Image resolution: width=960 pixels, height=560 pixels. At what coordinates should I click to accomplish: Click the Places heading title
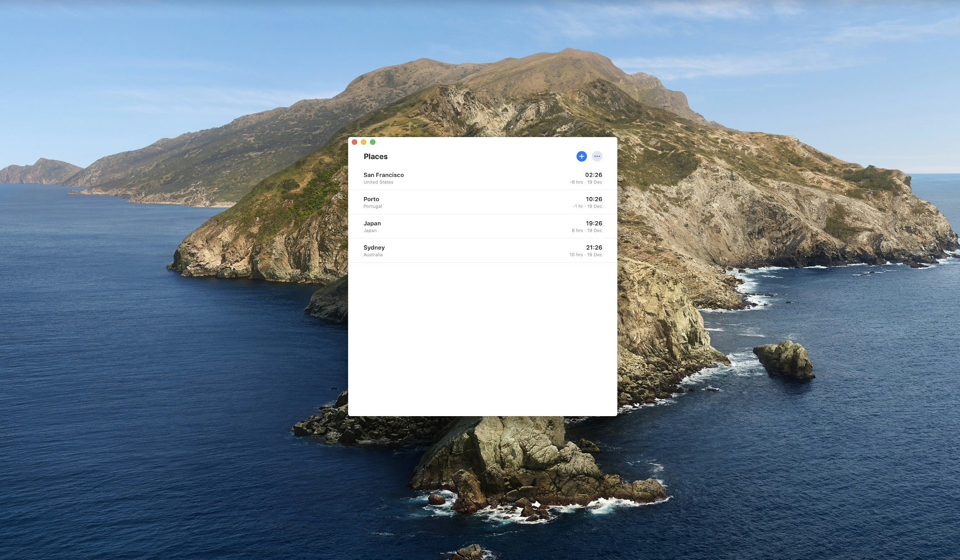click(x=375, y=157)
